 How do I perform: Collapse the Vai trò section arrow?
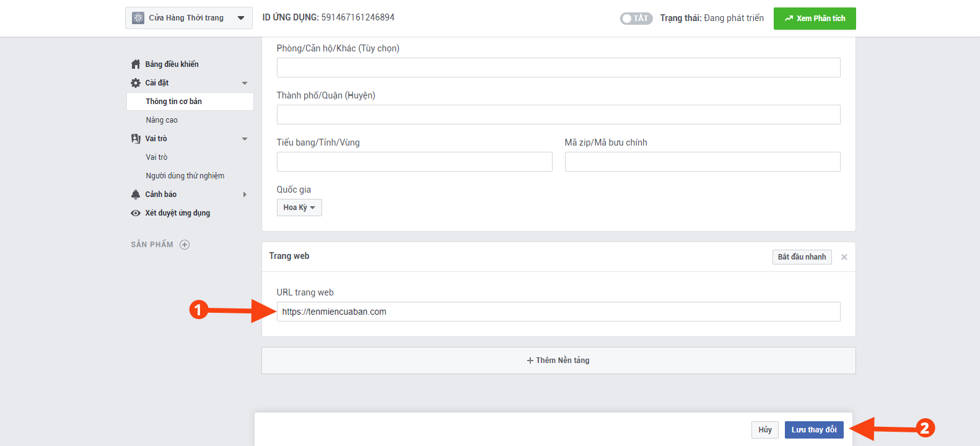tap(245, 139)
